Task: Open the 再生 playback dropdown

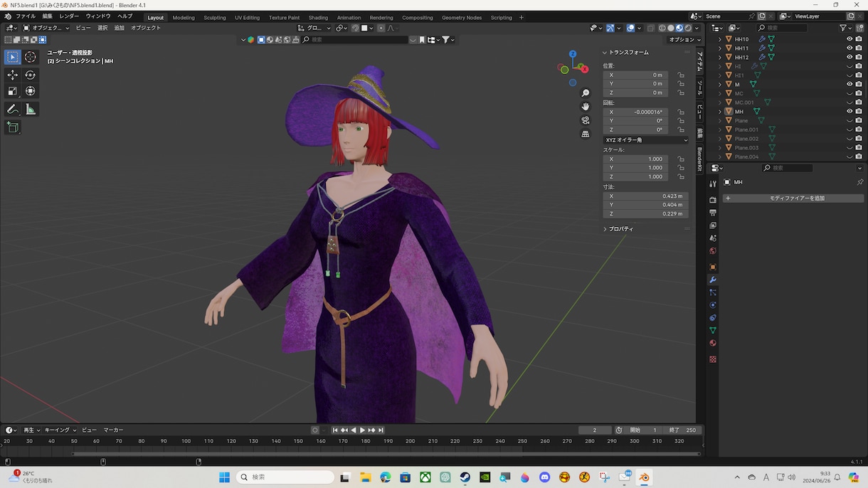Action: click(31, 430)
